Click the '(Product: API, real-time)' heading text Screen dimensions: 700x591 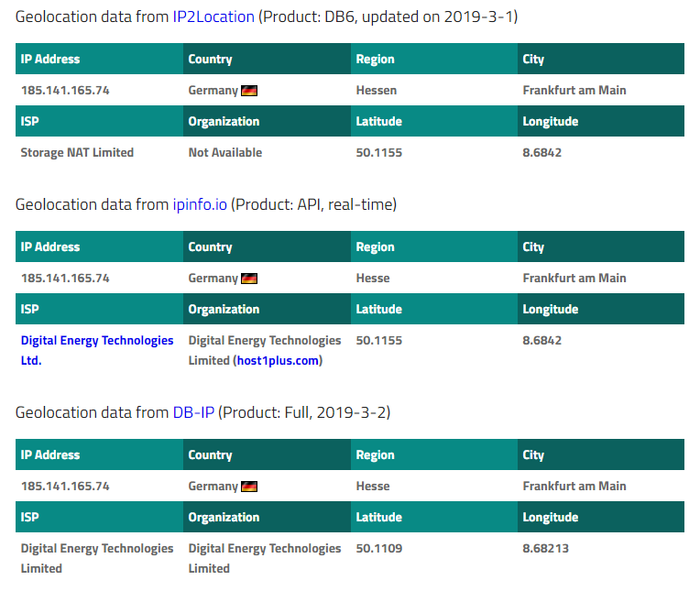[313, 205]
